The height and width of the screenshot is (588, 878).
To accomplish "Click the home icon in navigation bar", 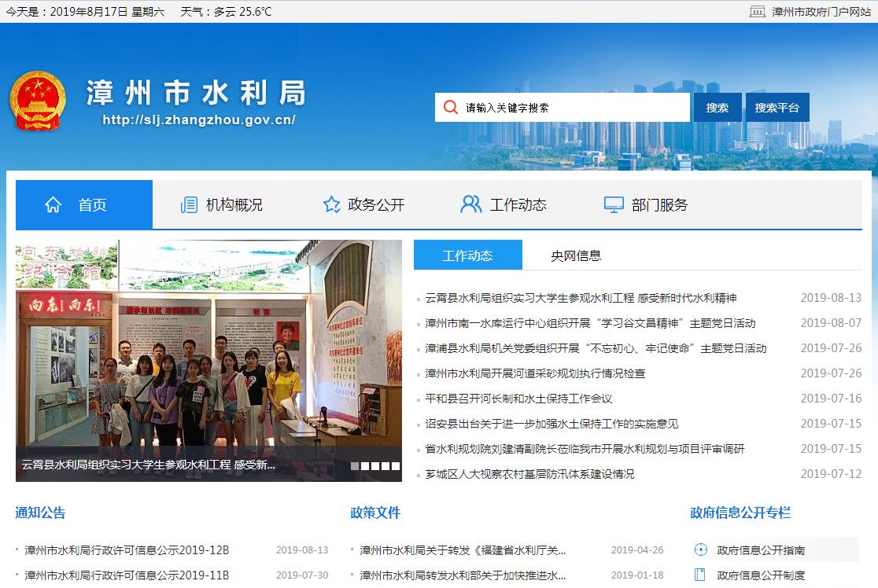I will pyautogui.click(x=53, y=205).
